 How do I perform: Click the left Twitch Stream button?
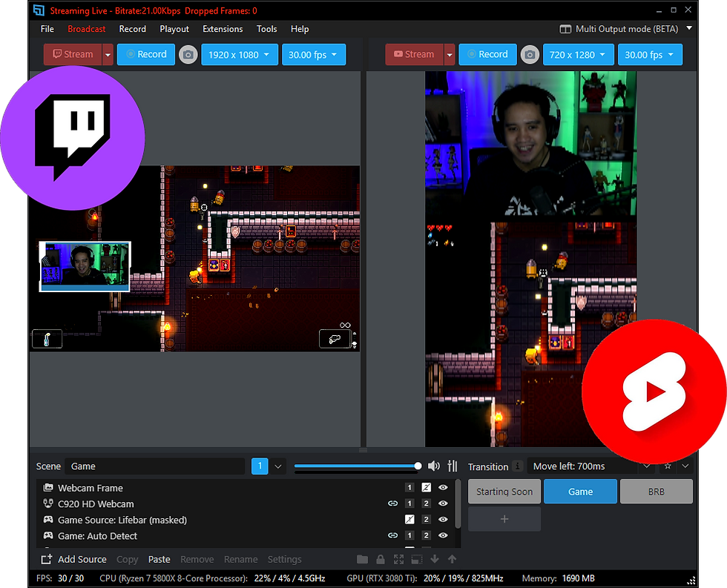(73, 55)
